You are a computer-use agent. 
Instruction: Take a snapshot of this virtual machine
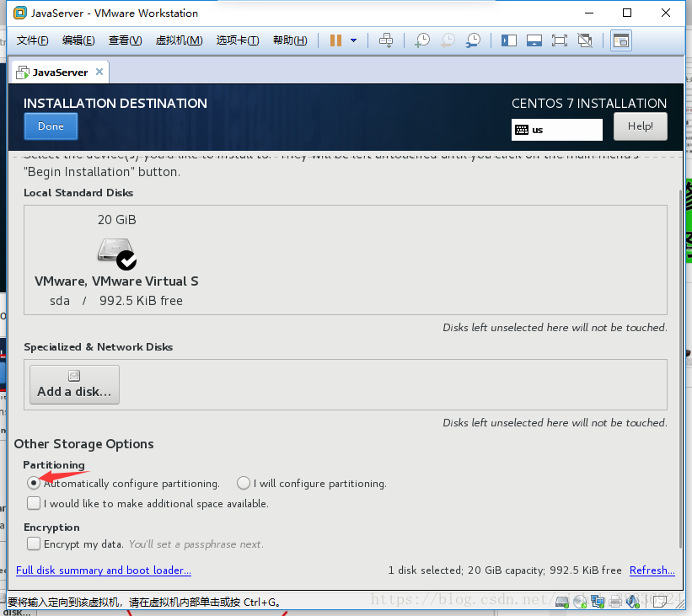422,40
